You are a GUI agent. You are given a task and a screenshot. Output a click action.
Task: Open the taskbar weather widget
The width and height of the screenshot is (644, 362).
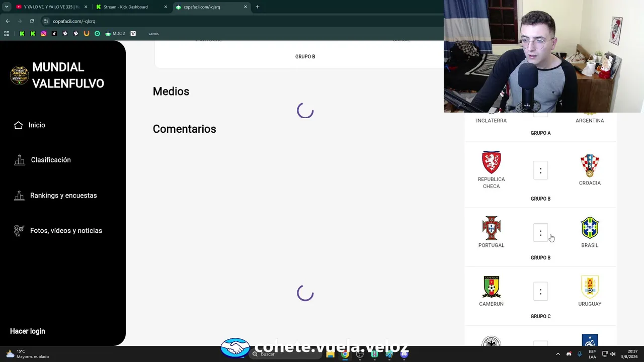(x=27, y=354)
